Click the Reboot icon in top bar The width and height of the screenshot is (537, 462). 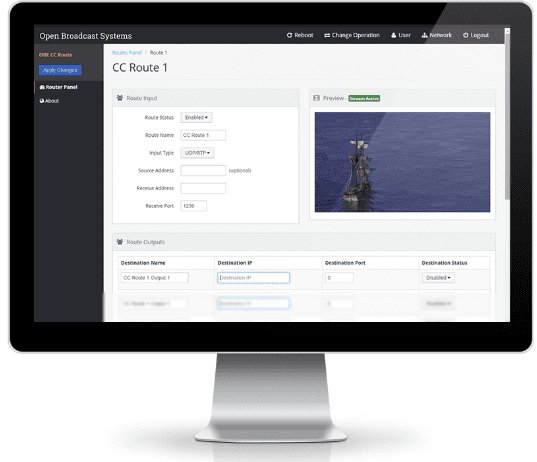289,35
